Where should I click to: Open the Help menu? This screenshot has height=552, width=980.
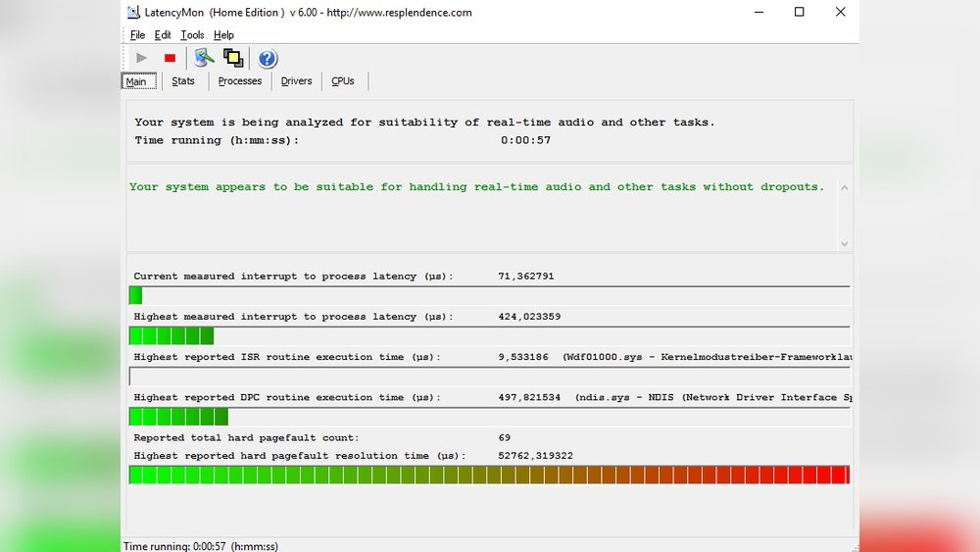coord(223,35)
